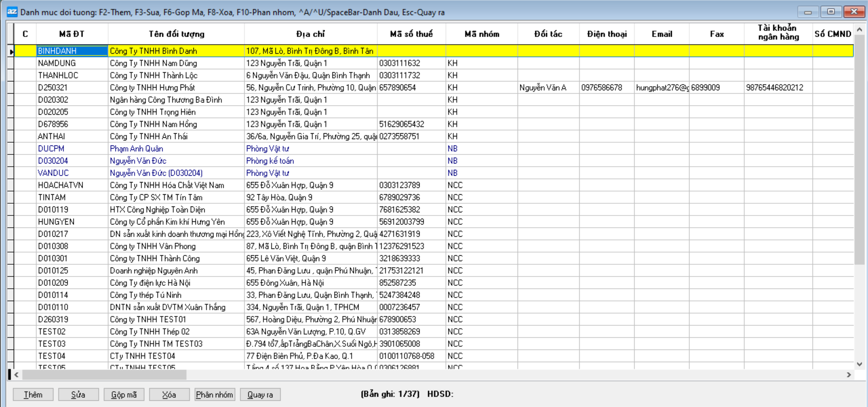The height and width of the screenshot is (407, 868).
Task: Click the Thêm button
Action: tap(33, 394)
